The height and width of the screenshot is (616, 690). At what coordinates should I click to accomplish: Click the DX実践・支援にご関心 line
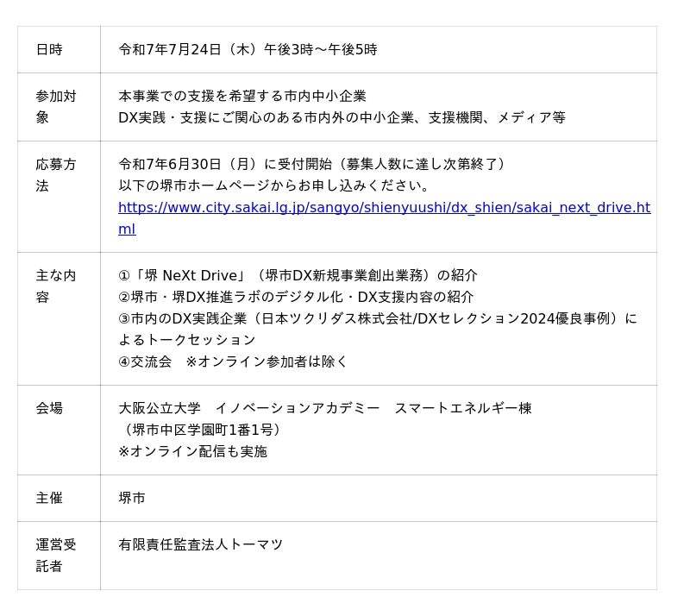tap(342, 117)
